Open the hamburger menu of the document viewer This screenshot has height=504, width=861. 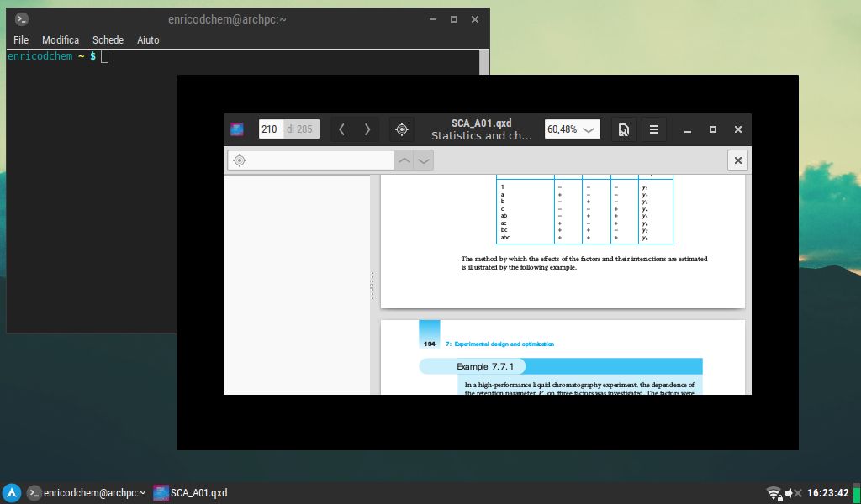click(x=654, y=129)
